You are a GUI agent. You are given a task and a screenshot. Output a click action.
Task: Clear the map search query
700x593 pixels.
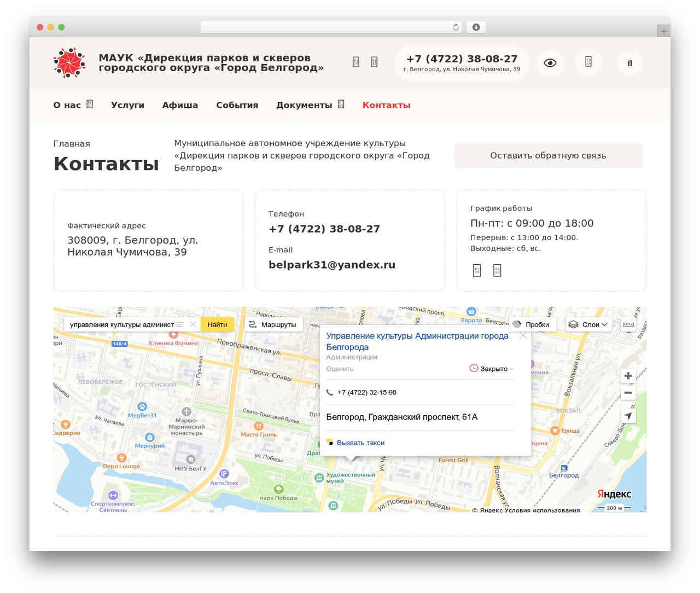tap(192, 324)
